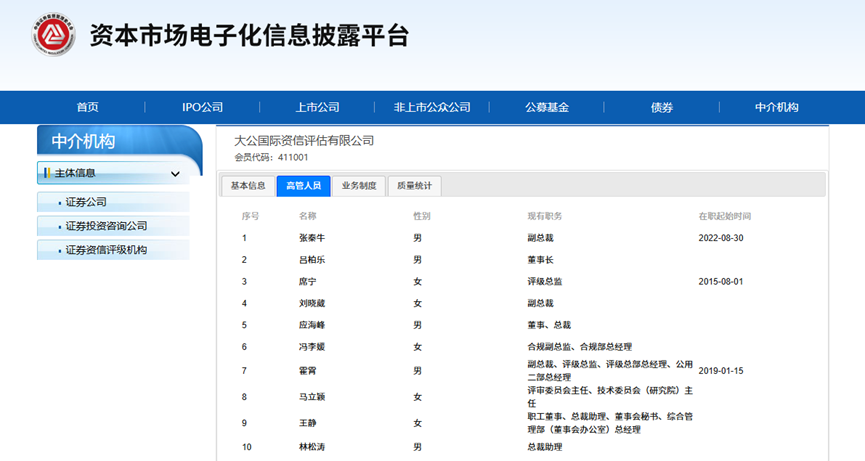
Task: Open the 质量统计 tab
Action: pos(414,185)
